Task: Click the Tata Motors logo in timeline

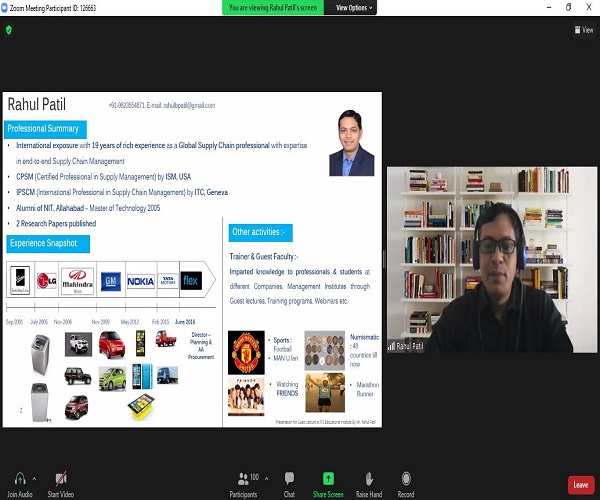Action: tap(168, 280)
